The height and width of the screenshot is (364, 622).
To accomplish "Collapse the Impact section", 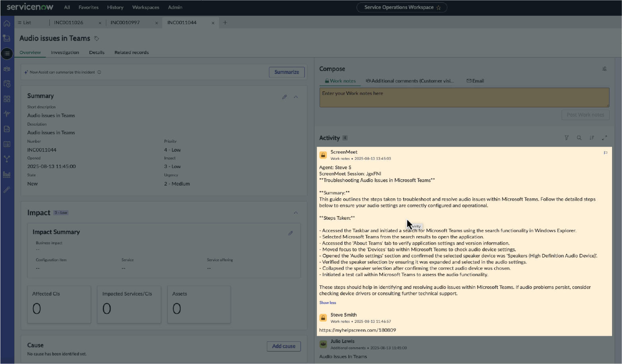I will 296,213.
